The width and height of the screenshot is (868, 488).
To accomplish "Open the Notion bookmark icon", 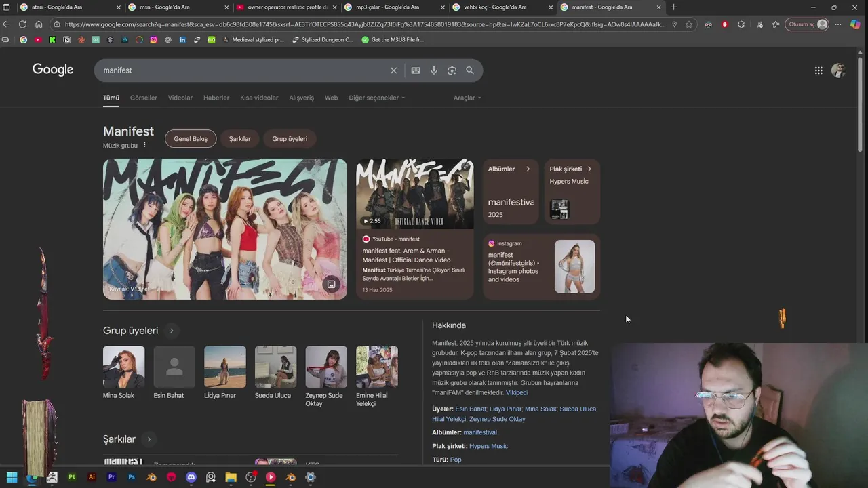I will (x=66, y=40).
